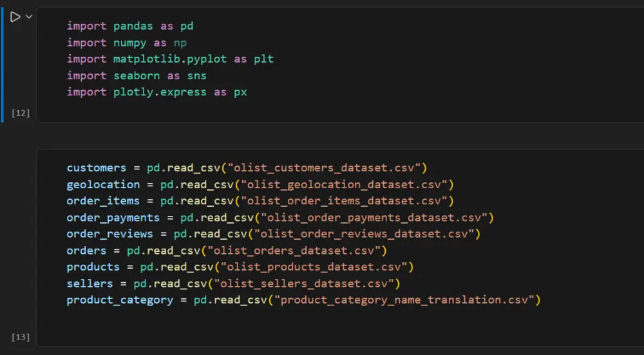Click the "olist_order_items_dataset.csv" string
The height and width of the screenshot is (355, 644).
pos(344,201)
